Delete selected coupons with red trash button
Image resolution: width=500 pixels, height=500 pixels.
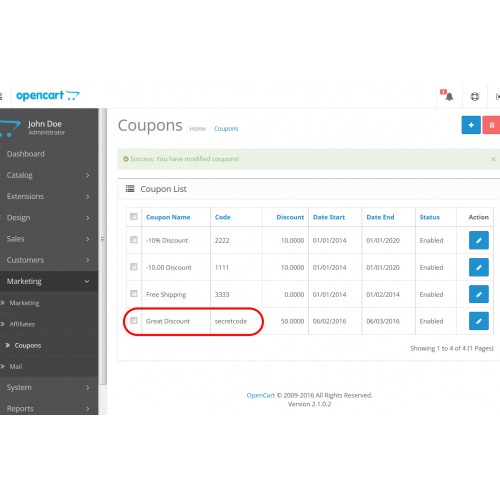[491, 125]
